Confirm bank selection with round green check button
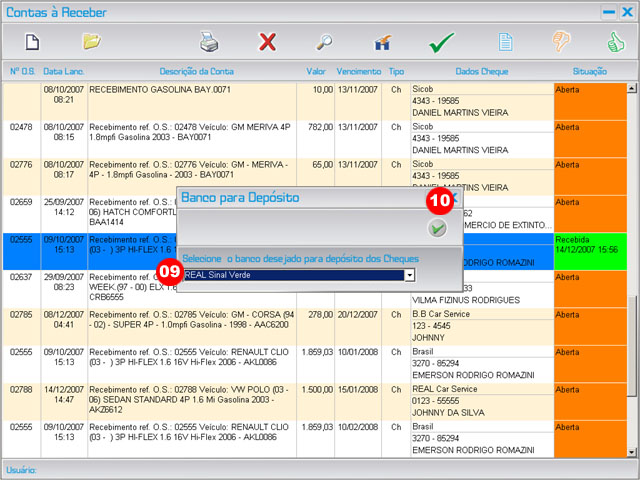This screenshot has height=480, width=640. click(x=437, y=229)
